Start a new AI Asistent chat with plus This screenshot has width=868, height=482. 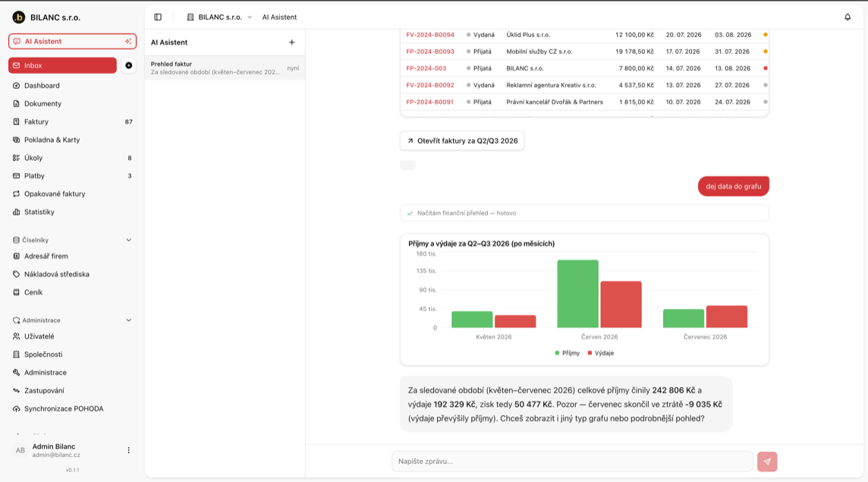[291, 42]
